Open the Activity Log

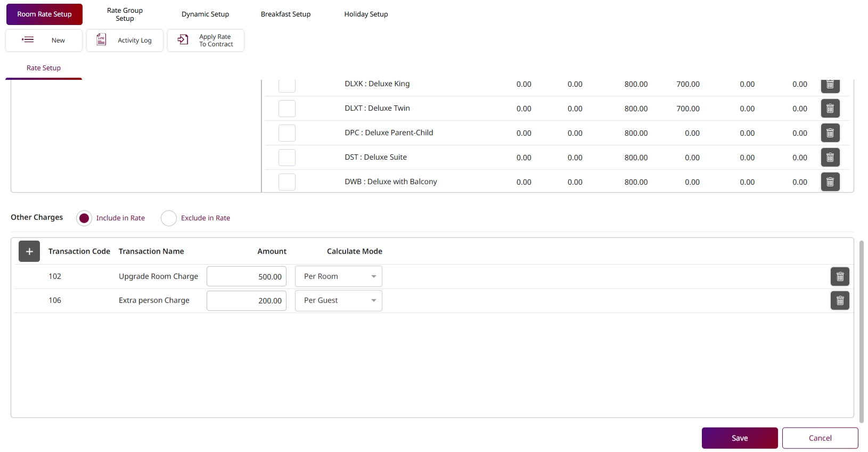pos(125,40)
